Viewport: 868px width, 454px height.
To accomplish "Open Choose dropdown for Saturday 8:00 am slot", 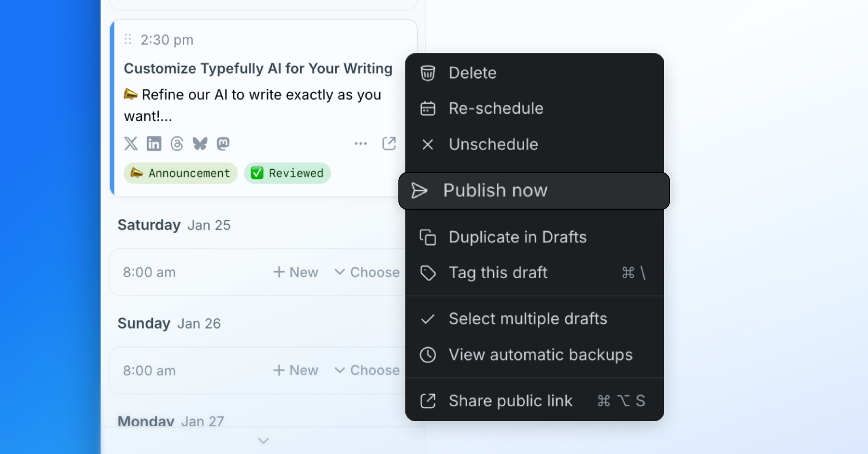I will [367, 273].
